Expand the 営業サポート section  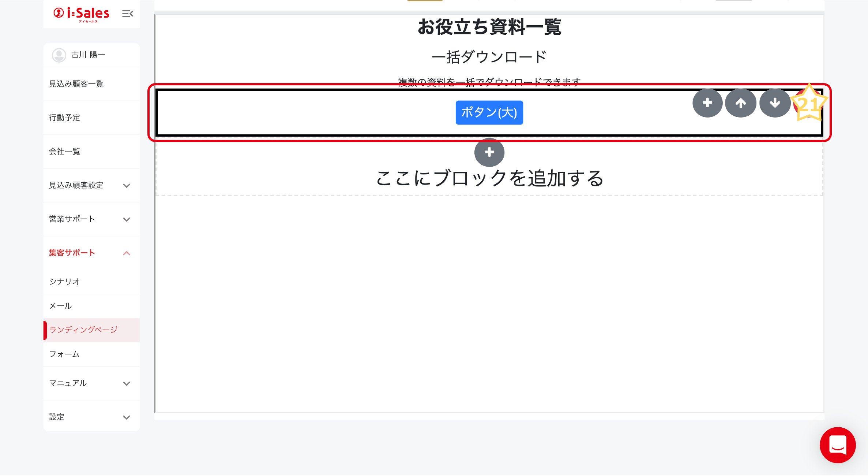pos(127,219)
